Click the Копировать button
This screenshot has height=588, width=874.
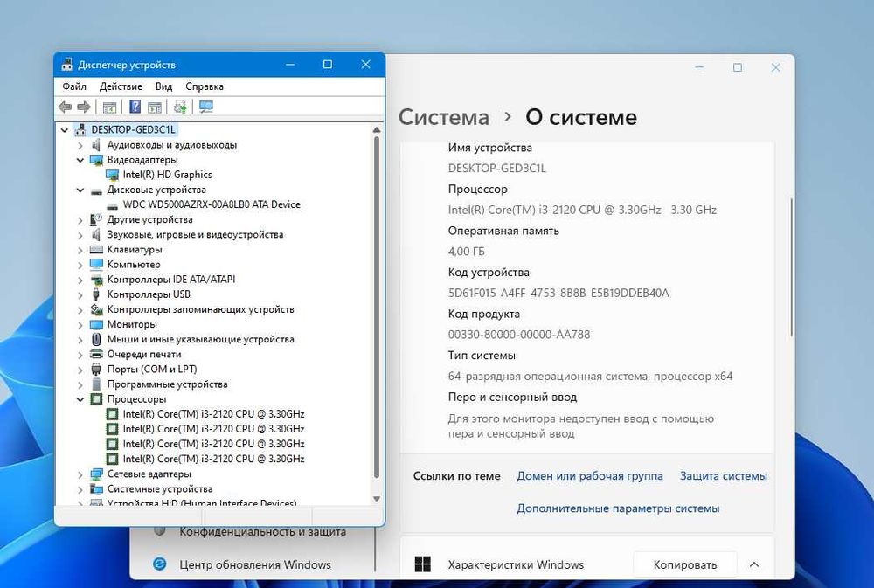tap(685, 564)
